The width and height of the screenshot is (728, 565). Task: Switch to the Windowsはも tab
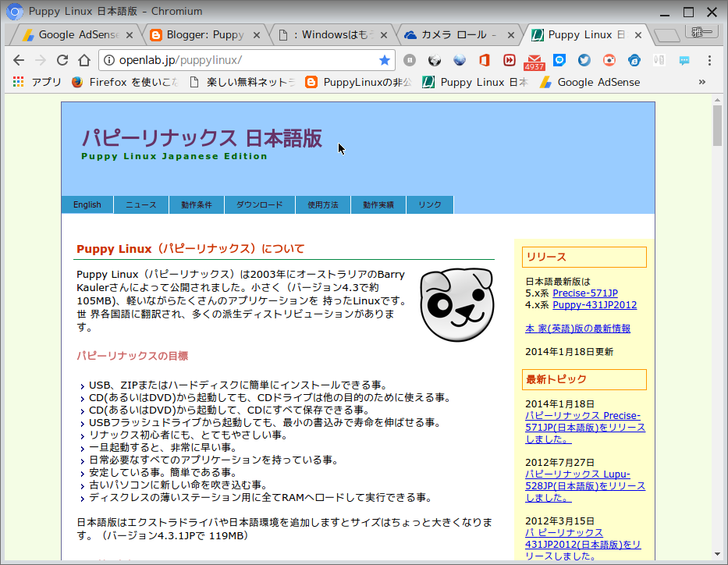pos(333,35)
